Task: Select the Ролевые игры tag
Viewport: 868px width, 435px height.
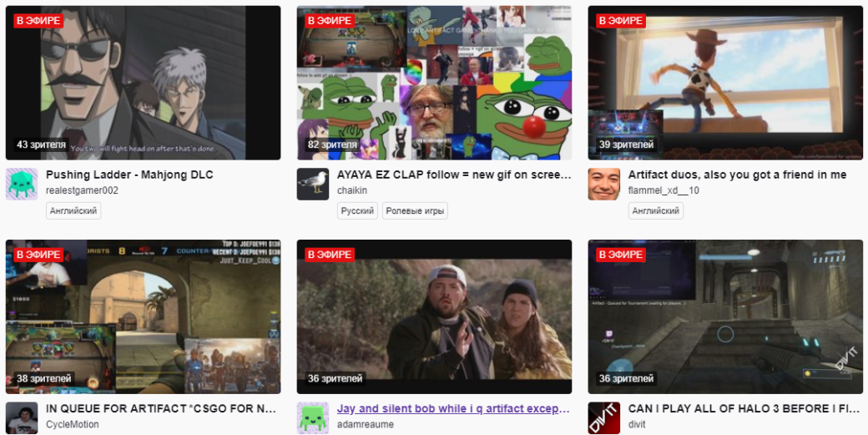Action: click(415, 211)
